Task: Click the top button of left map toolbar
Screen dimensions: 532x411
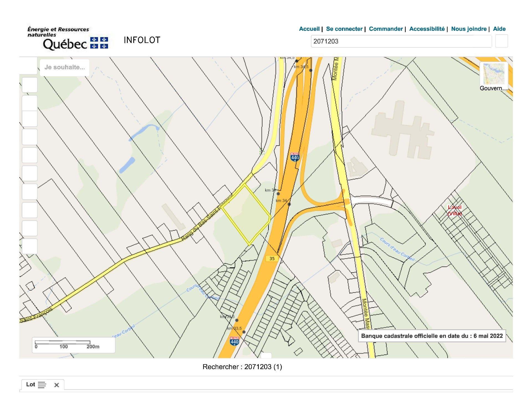Action: [29, 85]
